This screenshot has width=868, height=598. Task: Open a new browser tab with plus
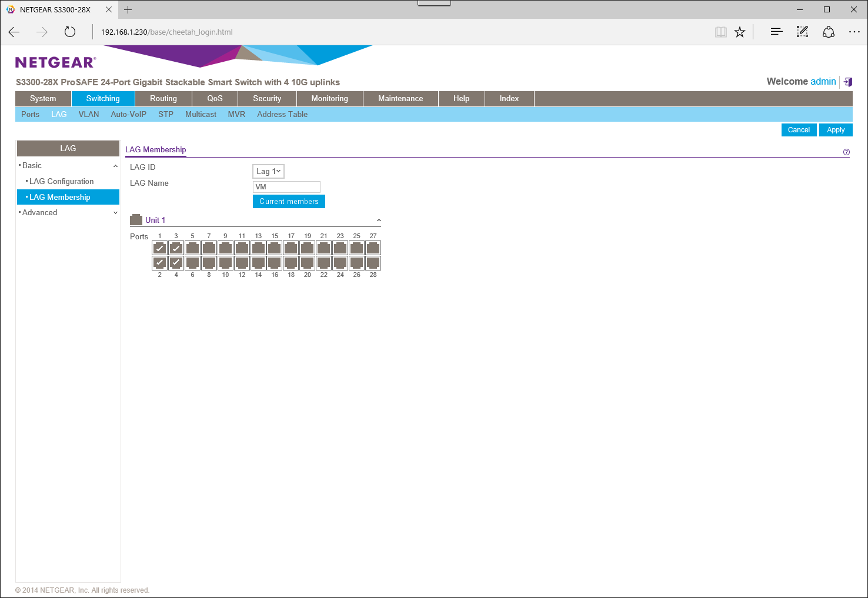click(x=128, y=9)
